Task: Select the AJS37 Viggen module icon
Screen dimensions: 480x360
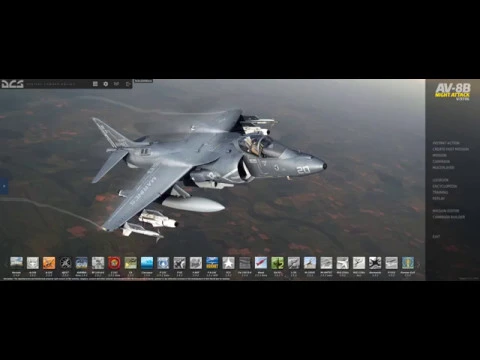Action: (x=65, y=263)
